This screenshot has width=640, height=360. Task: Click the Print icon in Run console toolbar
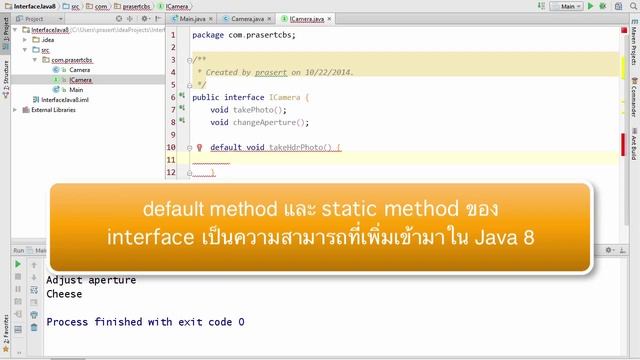pos(34,315)
